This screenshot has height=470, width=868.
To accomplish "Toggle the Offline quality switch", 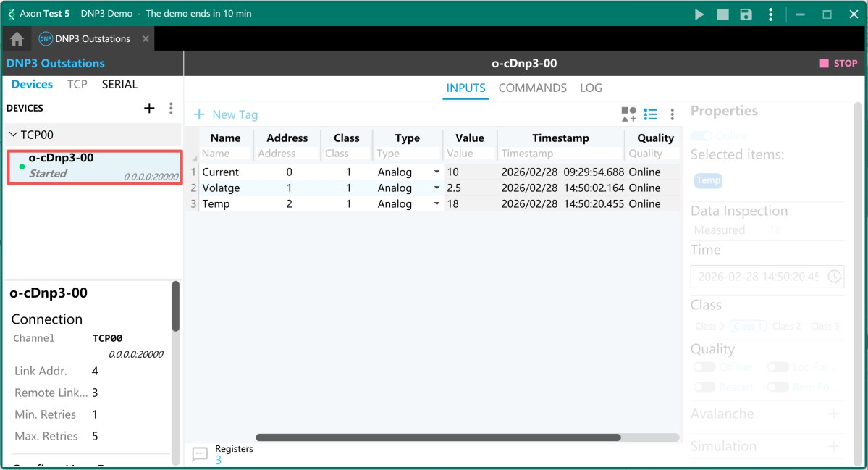I will click(x=704, y=367).
